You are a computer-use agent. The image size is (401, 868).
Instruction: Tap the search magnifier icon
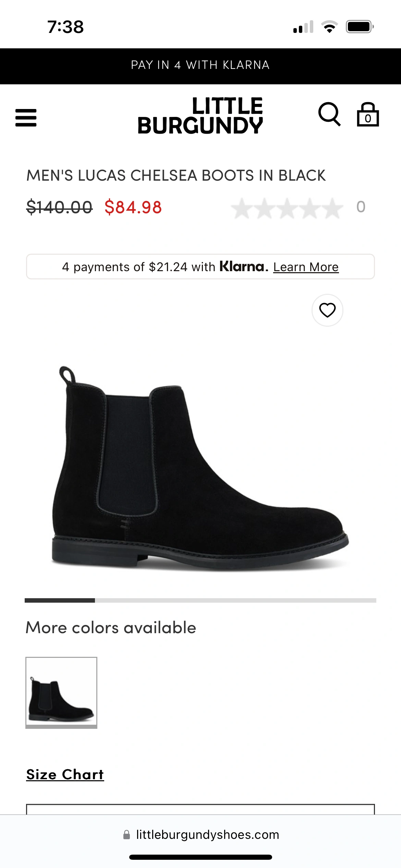[x=329, y=114]
